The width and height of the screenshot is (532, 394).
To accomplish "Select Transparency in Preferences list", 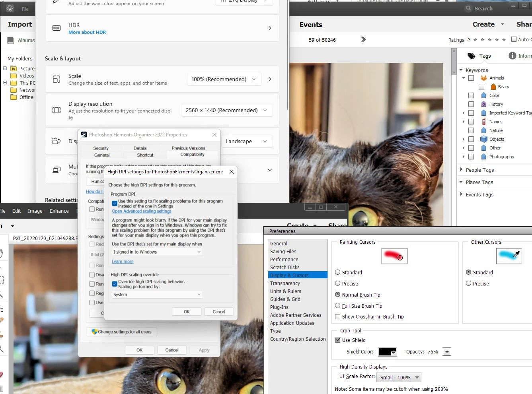I will click(285, 283).
